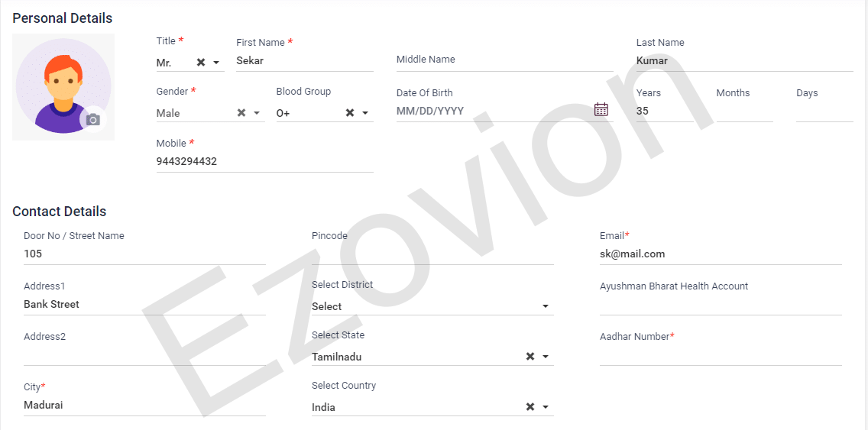The width and height of the screenshot is (868, 430).
Task: Clear the selected State Tamilnadu
Action: (x=530, y=357)
